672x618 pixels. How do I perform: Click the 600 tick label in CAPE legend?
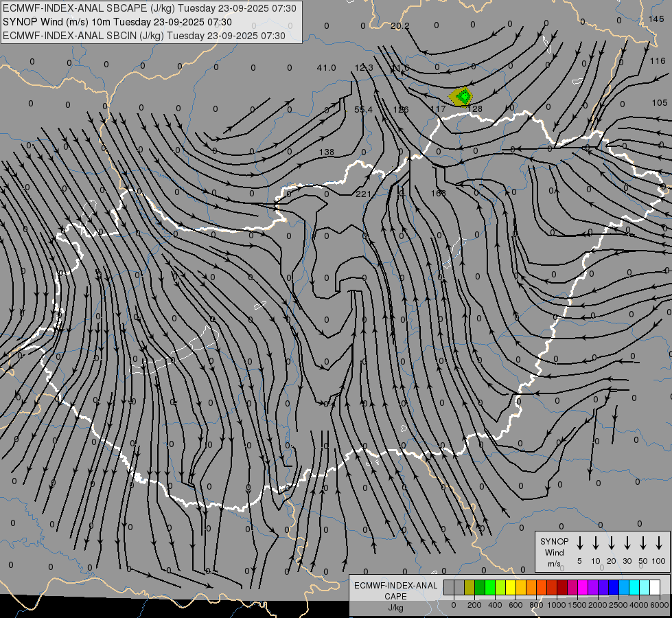coord(515,605)
